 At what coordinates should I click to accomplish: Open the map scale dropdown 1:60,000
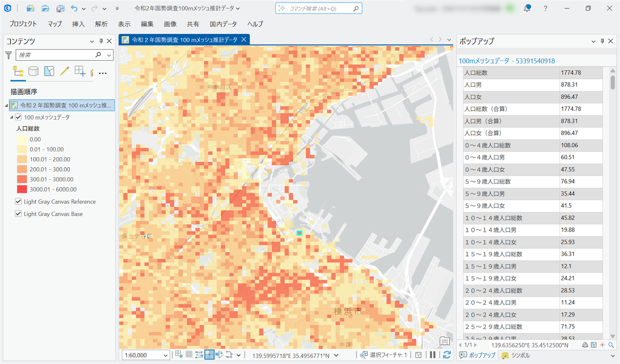(166, 355)
